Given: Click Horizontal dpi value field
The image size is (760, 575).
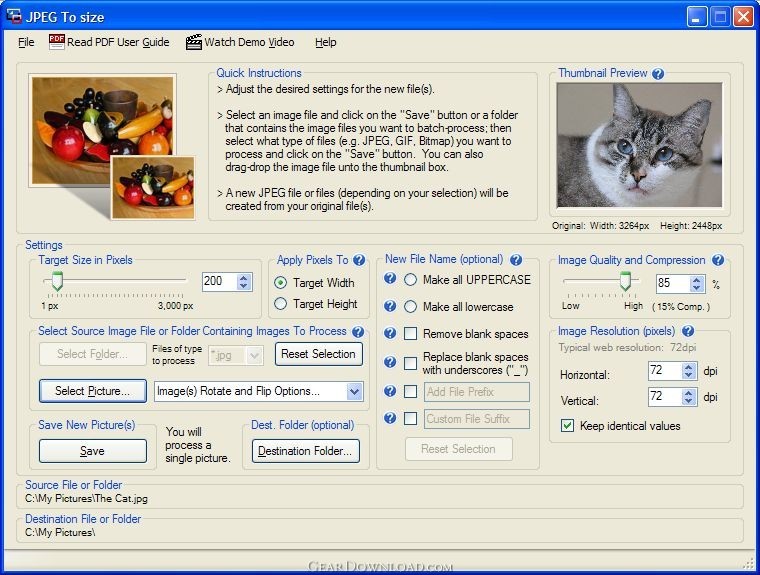Looking at the screenshot, I should coord(665,371).
